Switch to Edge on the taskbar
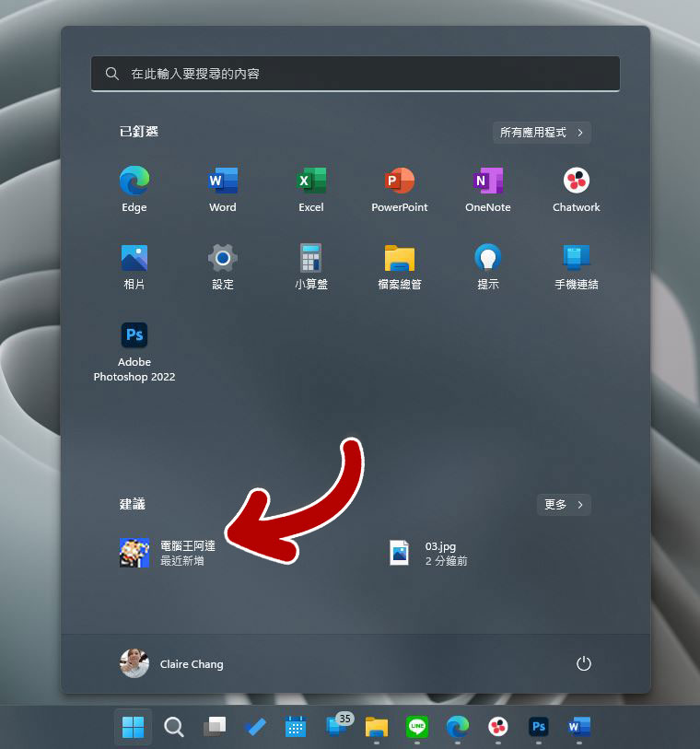700x749 pixels. (x=458, y=727)
